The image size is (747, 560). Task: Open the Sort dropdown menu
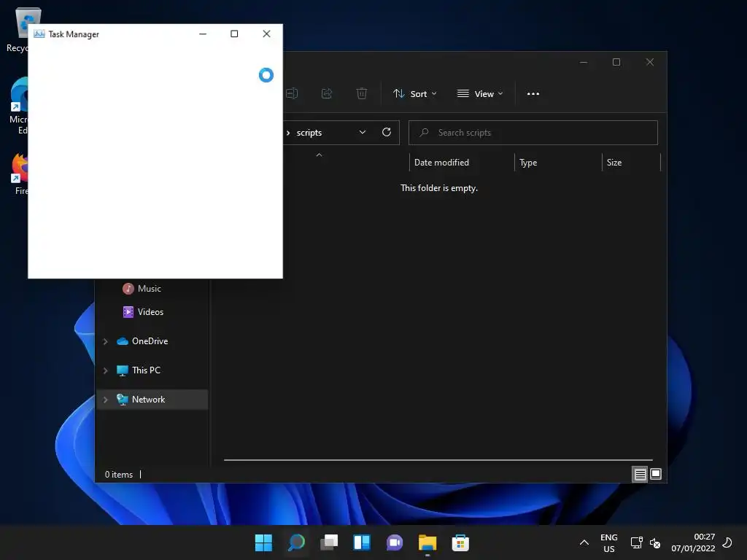pos(414,94)
